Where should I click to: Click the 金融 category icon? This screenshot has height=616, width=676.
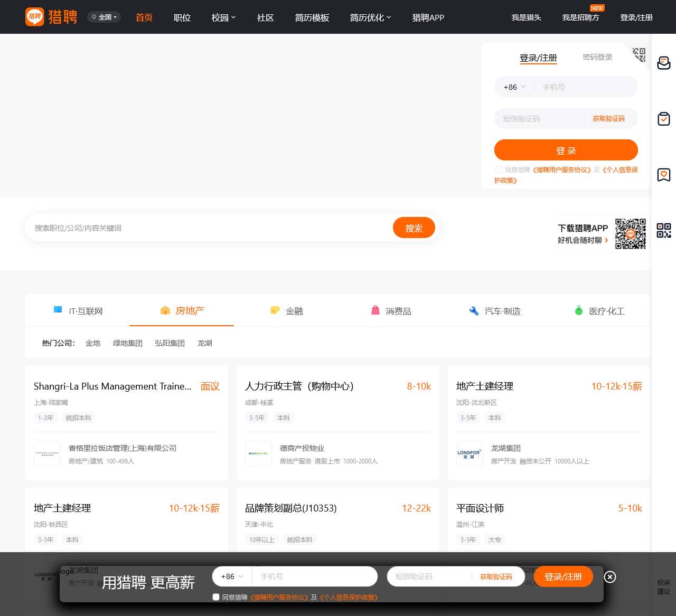point(275,310)
